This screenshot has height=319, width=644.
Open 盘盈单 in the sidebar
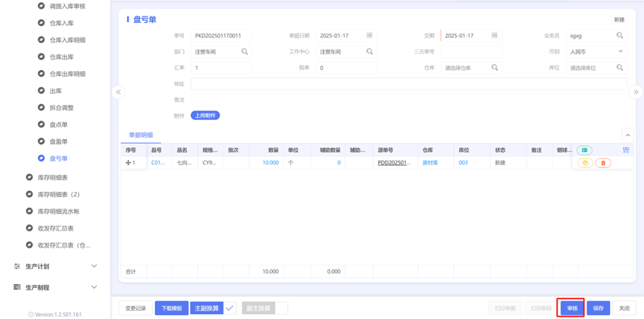58,141
